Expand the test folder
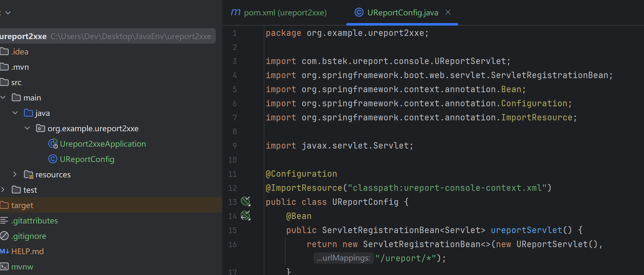The width and height of the screenshot is (644, 275). click(3, 190)
